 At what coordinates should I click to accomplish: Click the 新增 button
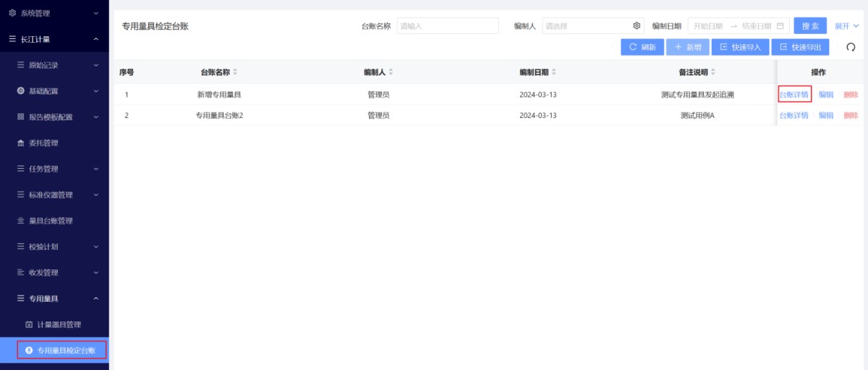(687, 47)
